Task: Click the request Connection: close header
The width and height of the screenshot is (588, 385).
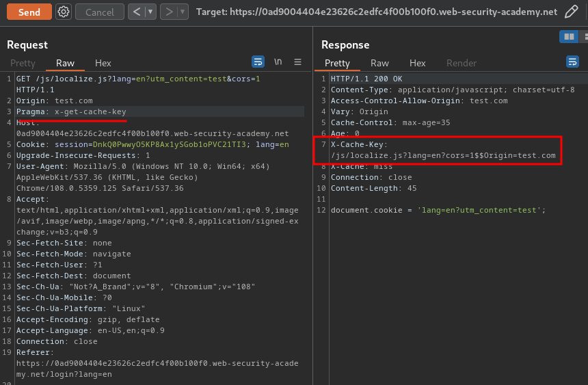Action: [x=57, y=341]
